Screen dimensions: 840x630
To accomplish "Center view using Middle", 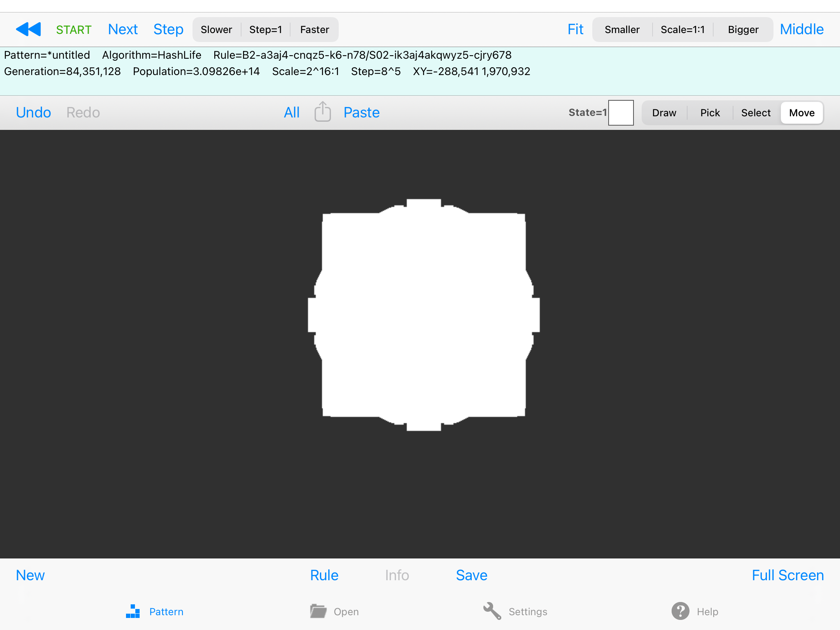I will coord(802,29).
